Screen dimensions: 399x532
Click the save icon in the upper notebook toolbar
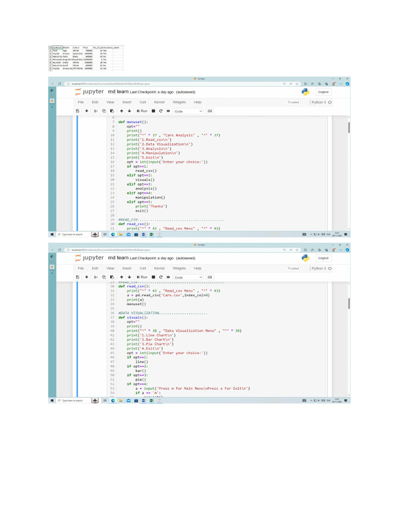pyautogui.click(x=77, y=111)
